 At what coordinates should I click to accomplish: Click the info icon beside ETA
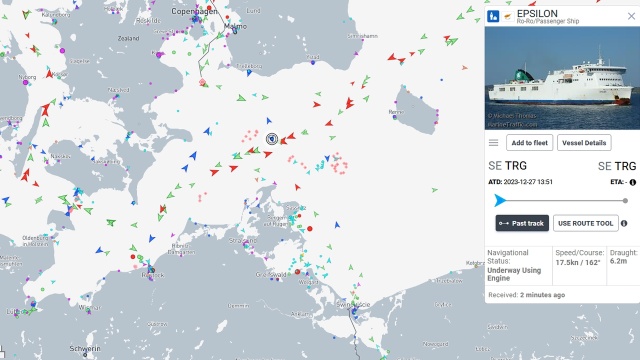[x=633, y=182]
